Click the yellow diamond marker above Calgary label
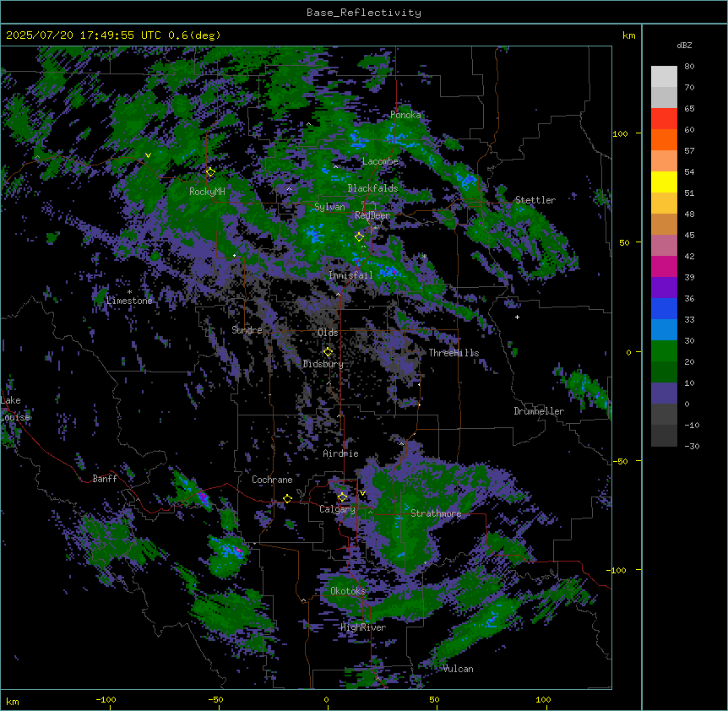The width and height of the screenshot is (728, 711). (342, 497)
